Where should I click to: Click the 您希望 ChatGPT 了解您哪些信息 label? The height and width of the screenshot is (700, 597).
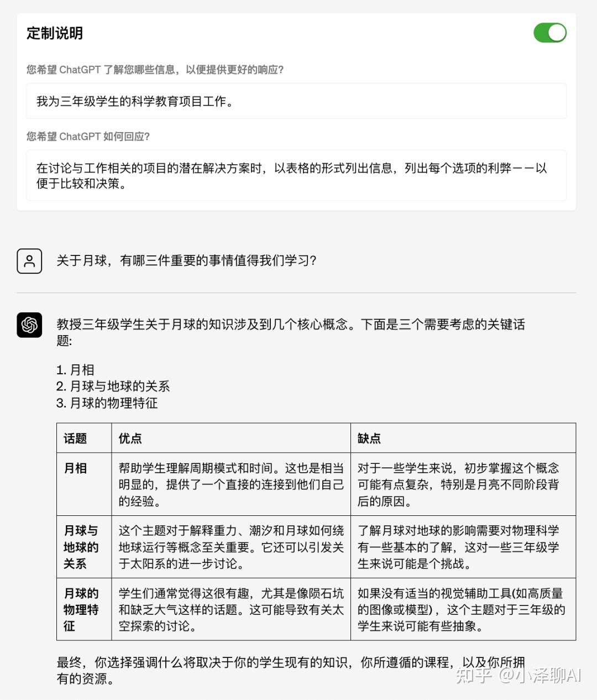click(155, 70)
